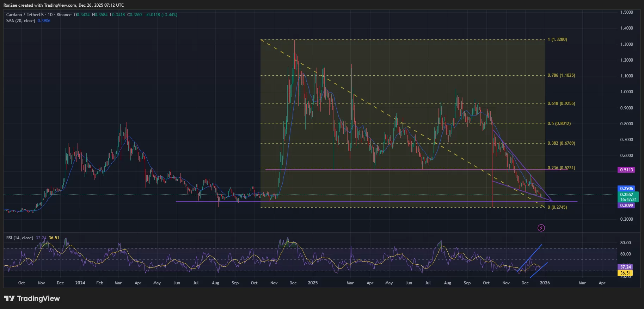Click the 0.3099 purple support price label
Screen dimensions: 644x309
[x=626, y=206]
